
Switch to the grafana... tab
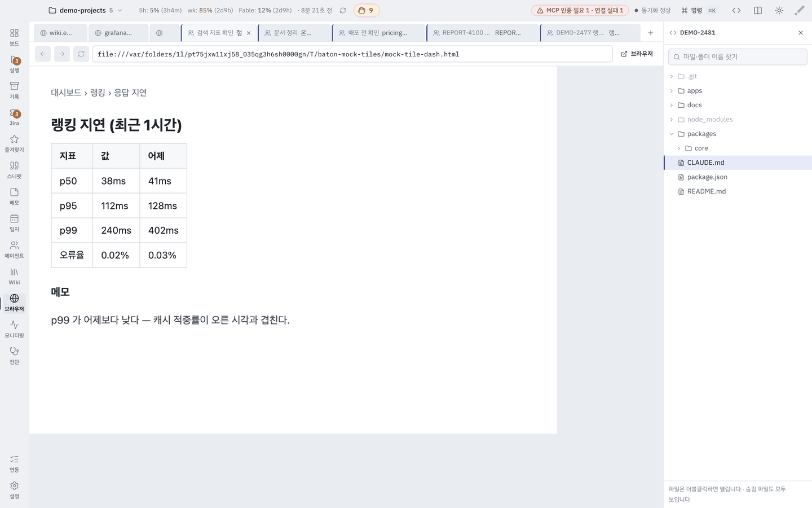click(118, 33)
